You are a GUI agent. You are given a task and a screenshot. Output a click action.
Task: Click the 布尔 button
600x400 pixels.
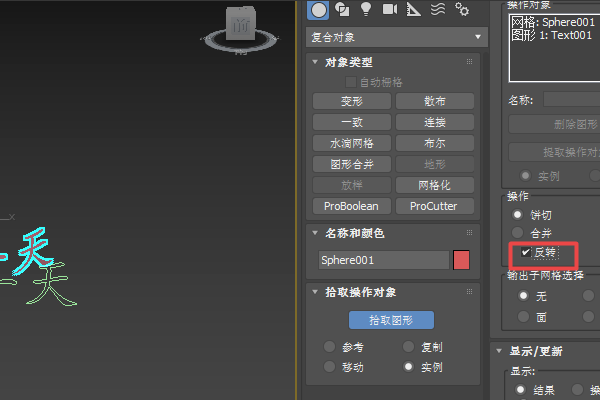435,144
